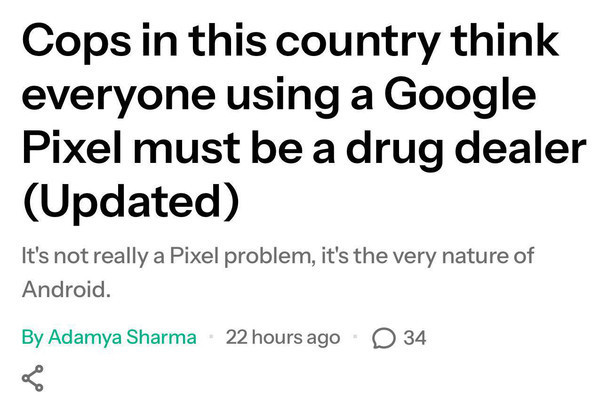The image size is (600, 404).
Task: Click the article subtitle's first line
Action: tap(278, 256)
